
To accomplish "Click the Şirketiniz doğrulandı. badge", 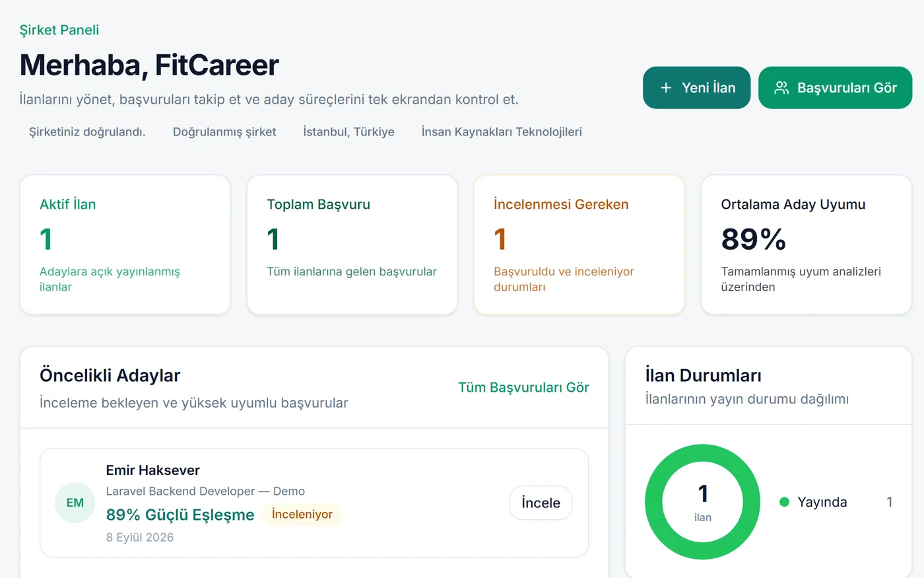I will tap(87, 132).
